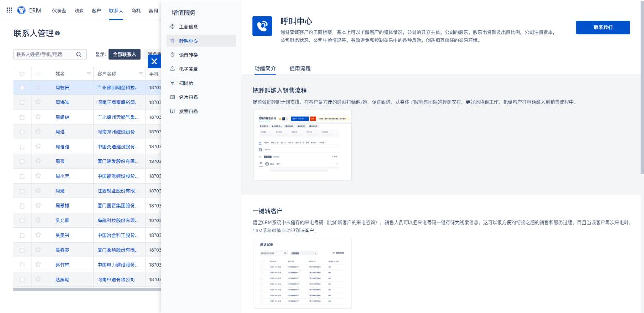Select 电子签章 in 增值服务 menu

coord(201,69)
